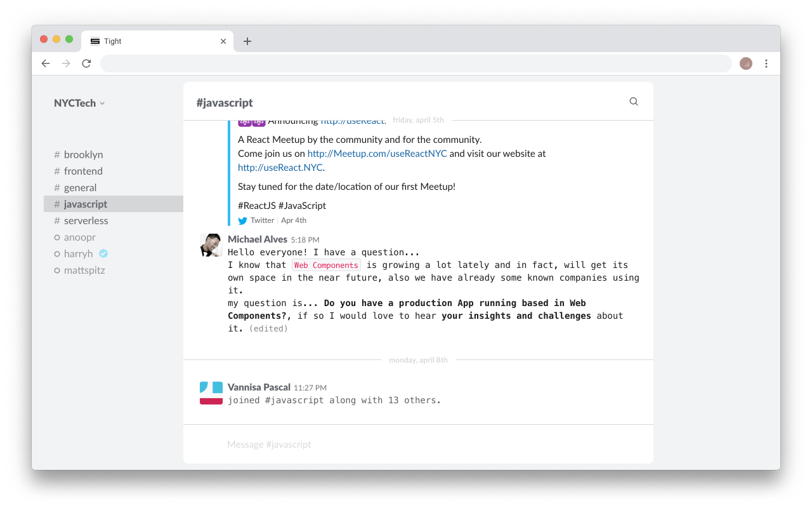Open a new browser tab with the plus
Screen dimensions: 812x508
point(247,41)
